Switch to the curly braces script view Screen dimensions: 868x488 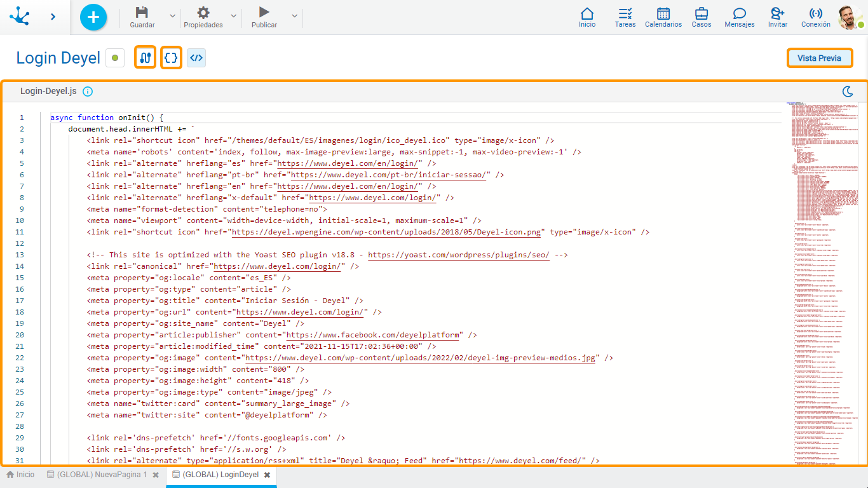pyautogui.click(x=171, y=58)
